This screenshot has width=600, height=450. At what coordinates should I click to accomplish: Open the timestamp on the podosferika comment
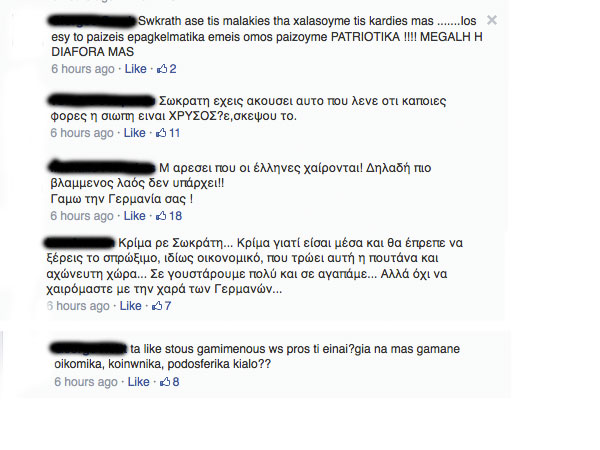[x=86, y=382]
